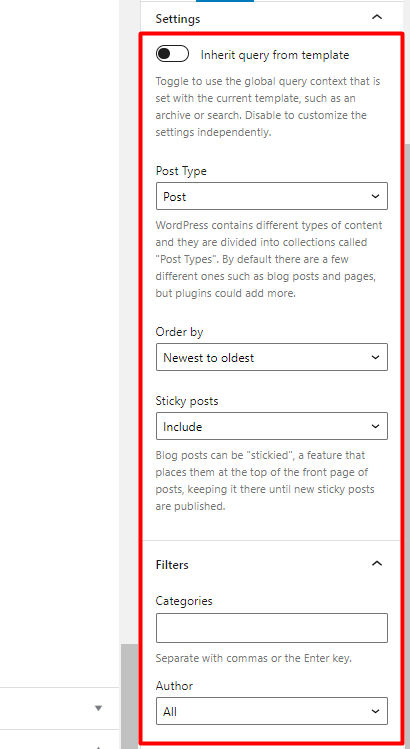This screenshot has width=410, height=749.
Task: Enable the Inherit query from template switch
Action: (173, 54)
